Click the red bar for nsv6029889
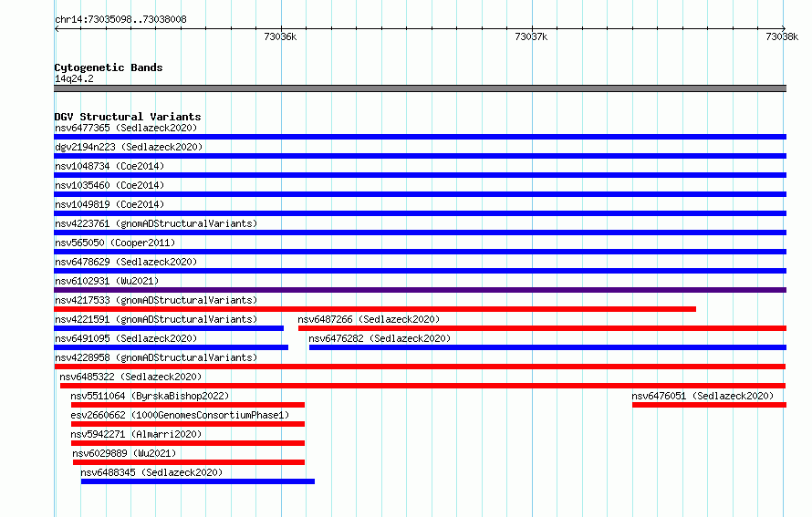Screen dimensions: 812x517 tap(189, 462)
